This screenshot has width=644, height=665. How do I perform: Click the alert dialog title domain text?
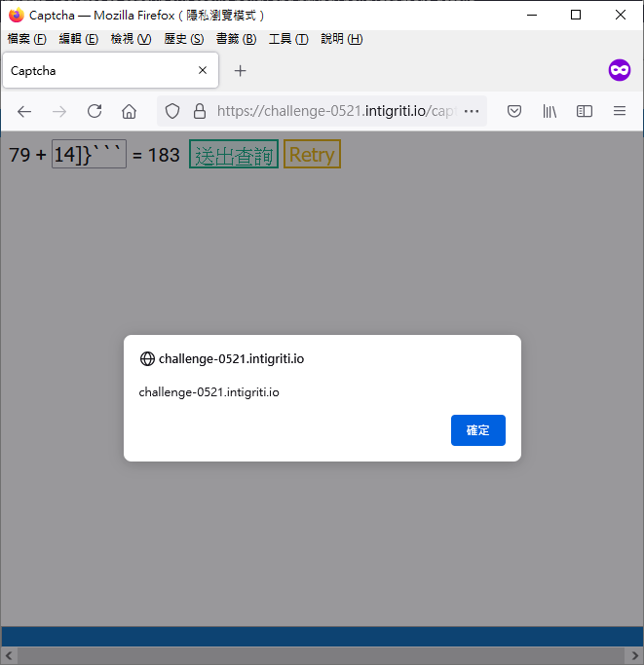(231, 359)
